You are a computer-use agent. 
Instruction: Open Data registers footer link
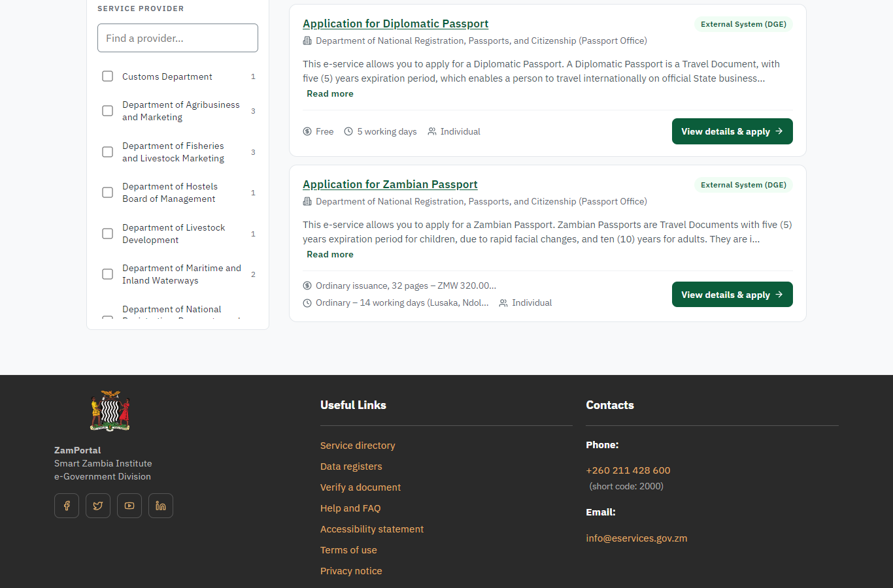pos(351,466)
